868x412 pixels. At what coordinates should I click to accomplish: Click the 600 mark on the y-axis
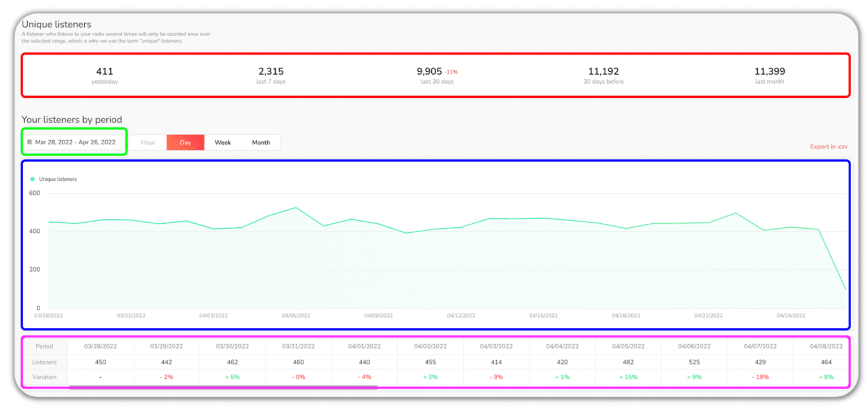click(x=34, y=193)
